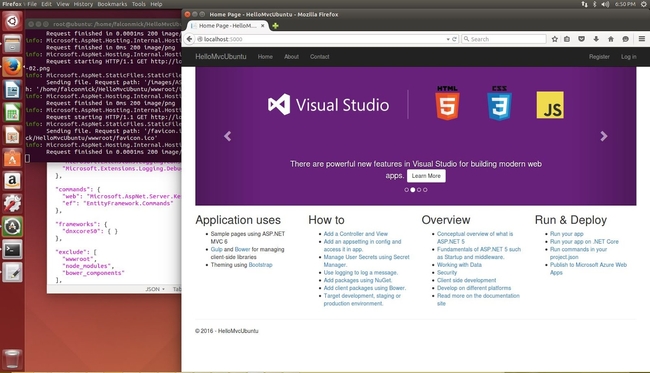The image size is (650, 373).
Task: Open the sound volume indicator
Action: [x=605, y=4]
